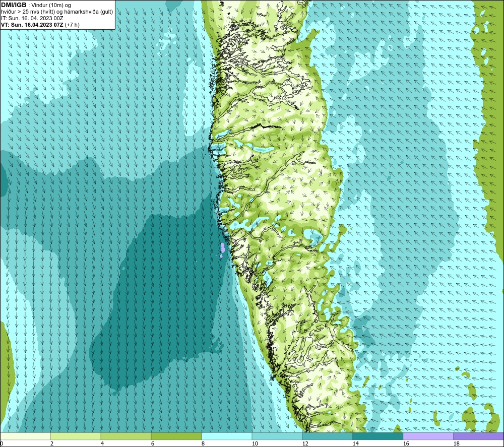Click the 8–10 m/s pale cyan swatch
The image size is (504, 447).
point(227,436)
